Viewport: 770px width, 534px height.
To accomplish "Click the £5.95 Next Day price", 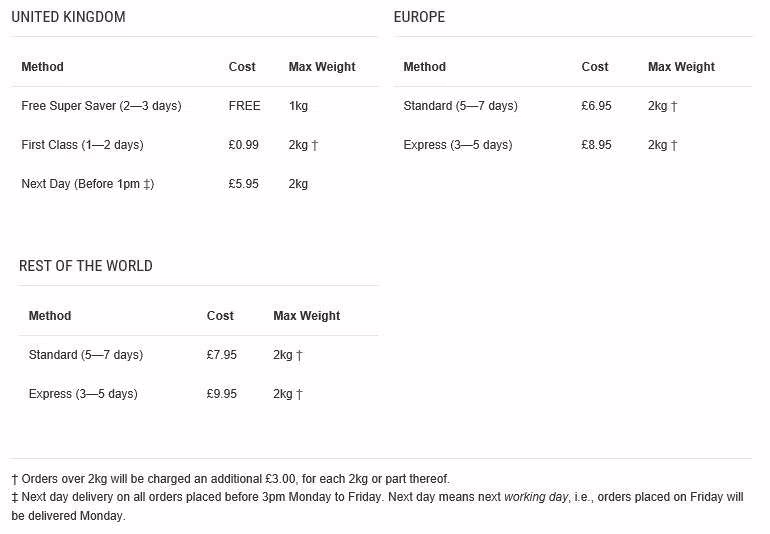I will tap(244, 184).
